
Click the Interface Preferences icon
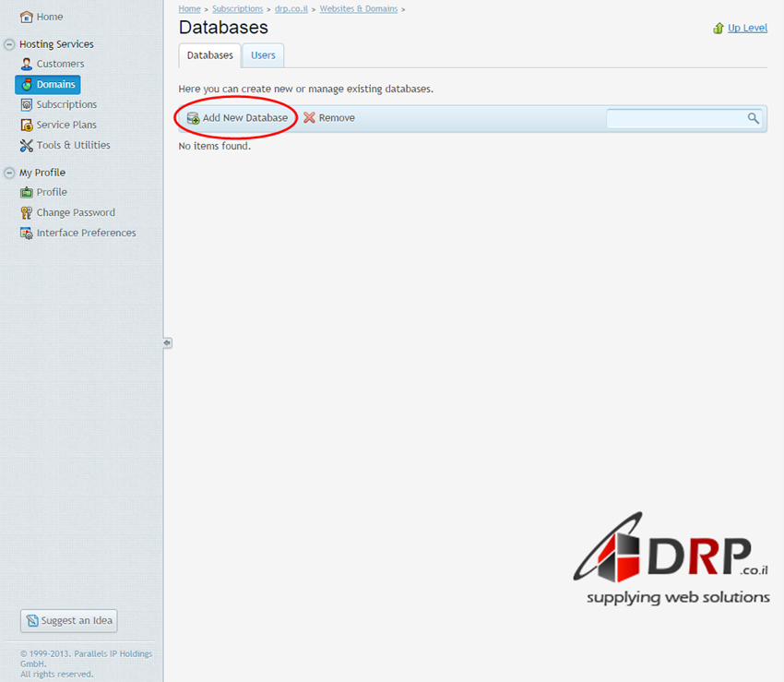pos(27,233)
